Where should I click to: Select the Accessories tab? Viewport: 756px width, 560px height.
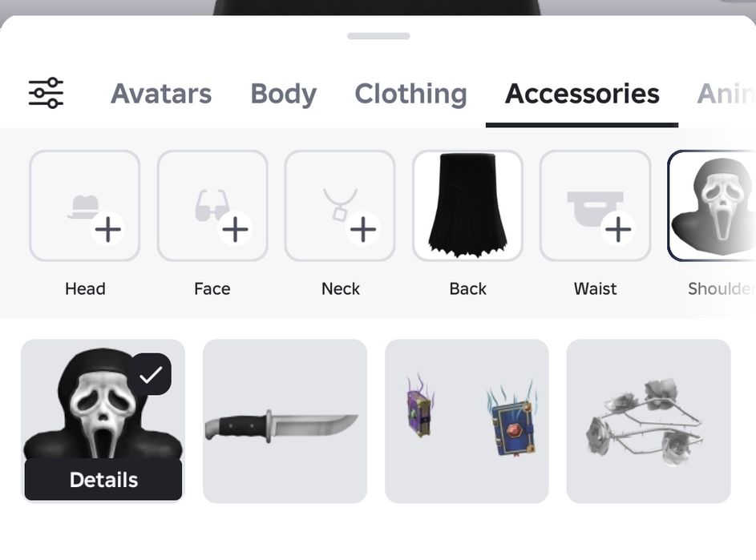point(582,94)
